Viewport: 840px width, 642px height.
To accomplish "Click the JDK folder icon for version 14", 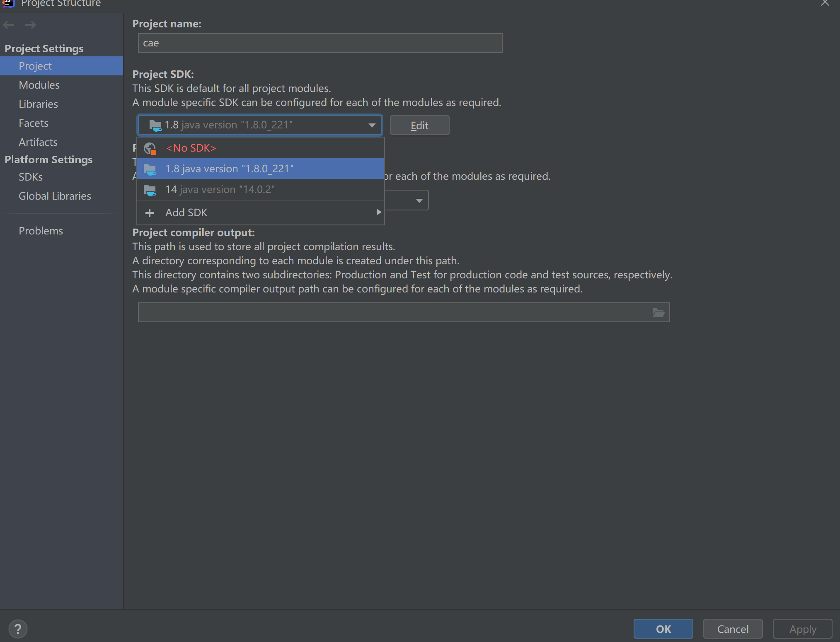I will (150, 190).
